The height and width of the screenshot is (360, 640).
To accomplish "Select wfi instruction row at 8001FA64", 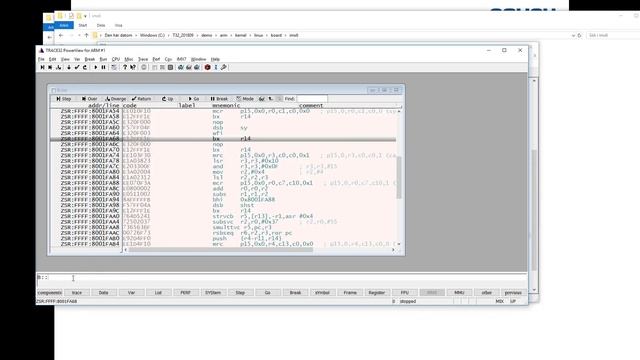I will click(223, 133).
